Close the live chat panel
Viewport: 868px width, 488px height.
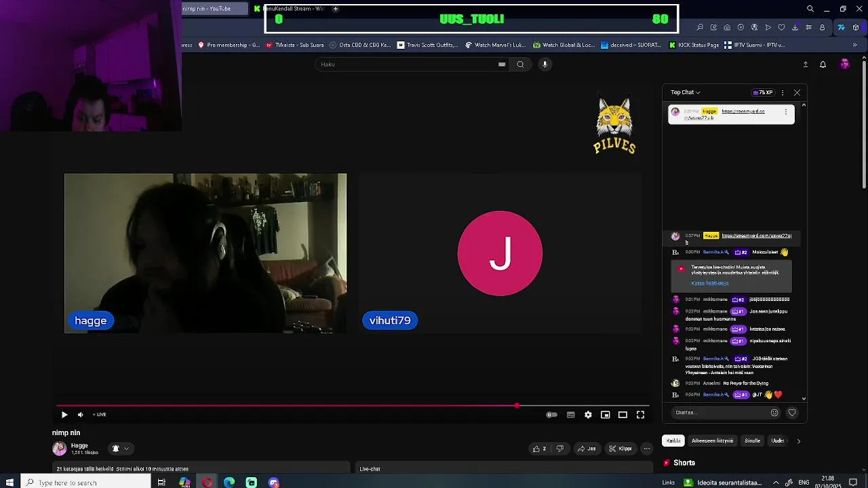[797, 92]
